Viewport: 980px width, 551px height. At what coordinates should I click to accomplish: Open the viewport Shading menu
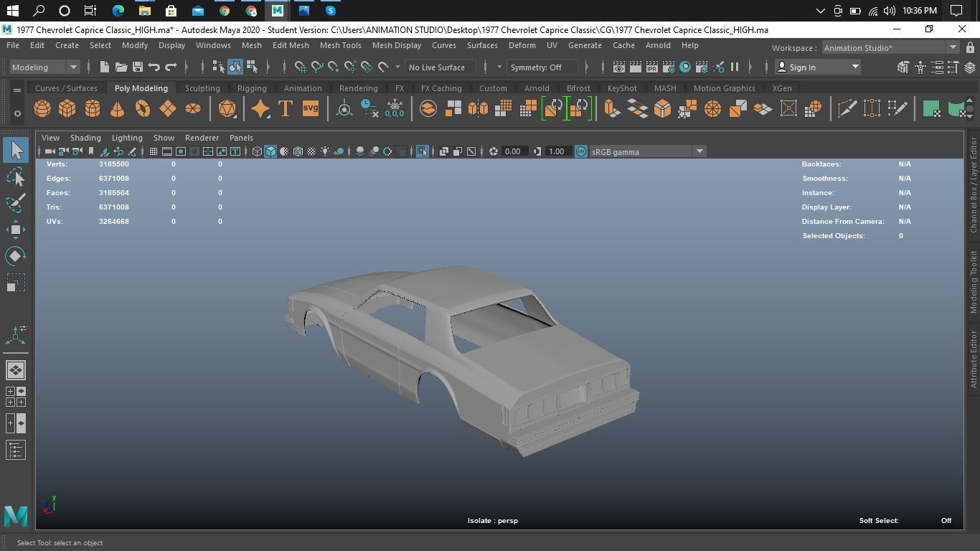[85, 138]
